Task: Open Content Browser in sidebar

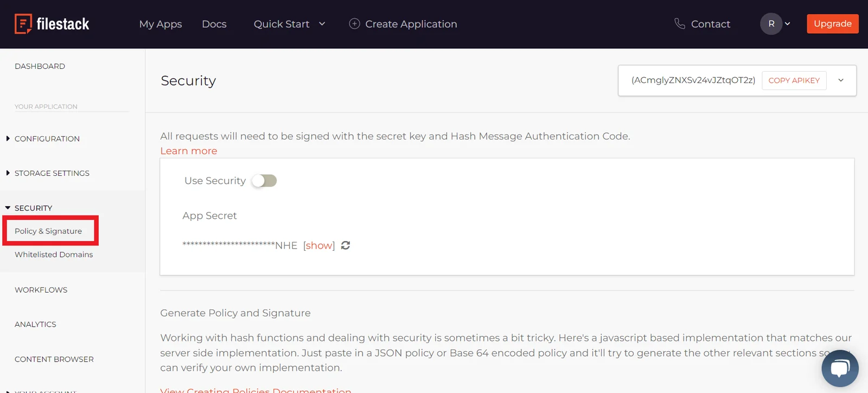Action: point(54,359)
